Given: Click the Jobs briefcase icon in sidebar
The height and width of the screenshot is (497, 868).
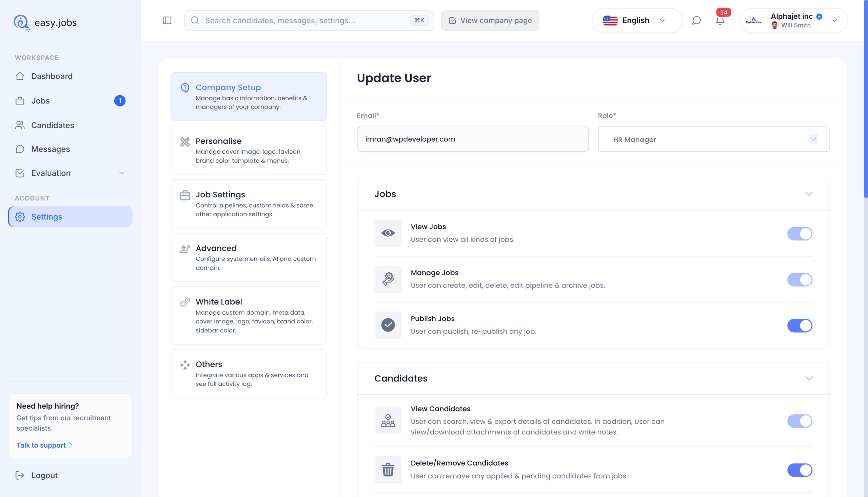Looking at the screenshot, I should coord(20,101).
